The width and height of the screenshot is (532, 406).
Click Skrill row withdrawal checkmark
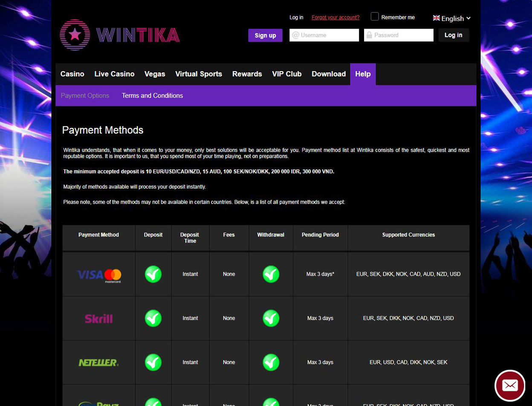(271, 318)
